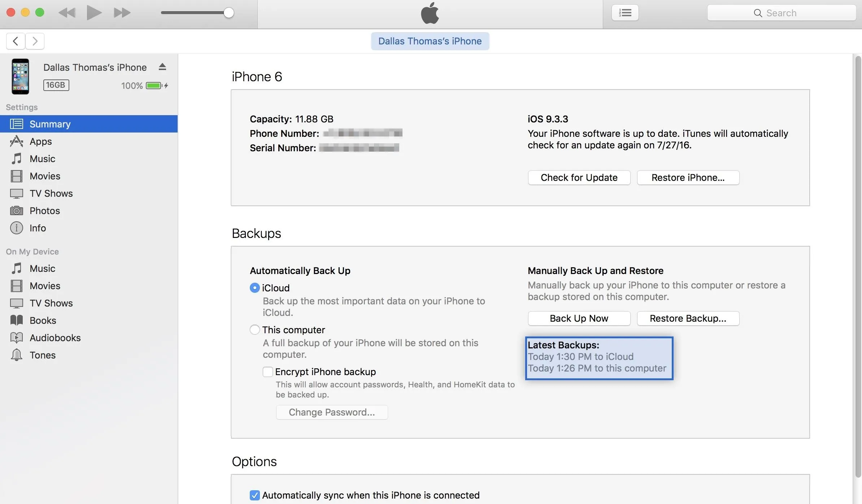Open the Movies section under Settings

89,176
